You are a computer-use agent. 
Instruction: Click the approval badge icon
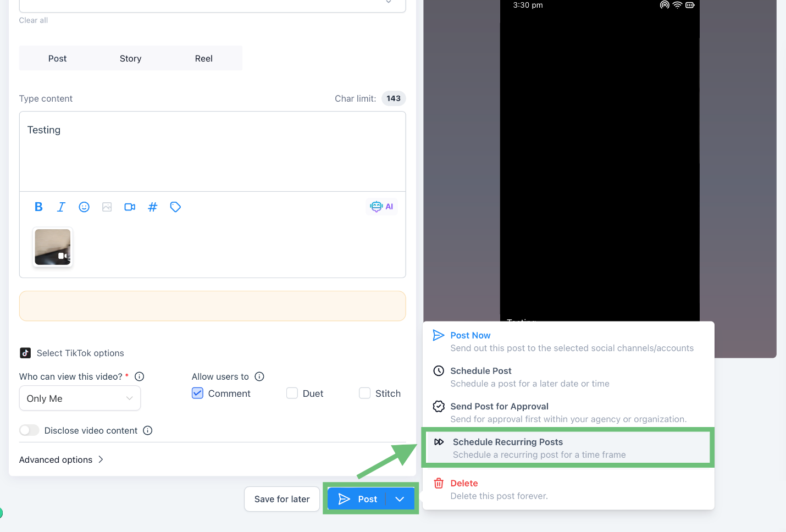point(439,406)
